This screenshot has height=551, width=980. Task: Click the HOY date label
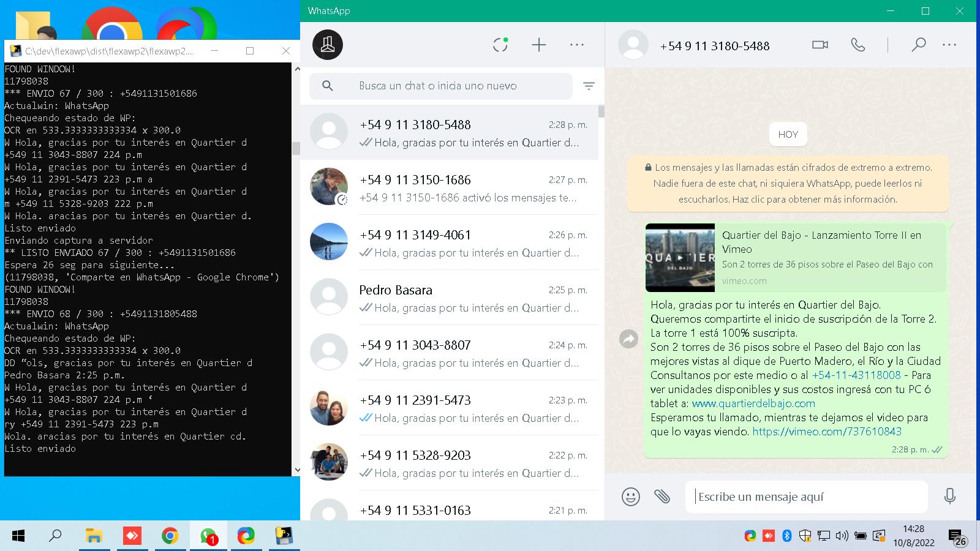pos(788,135)
